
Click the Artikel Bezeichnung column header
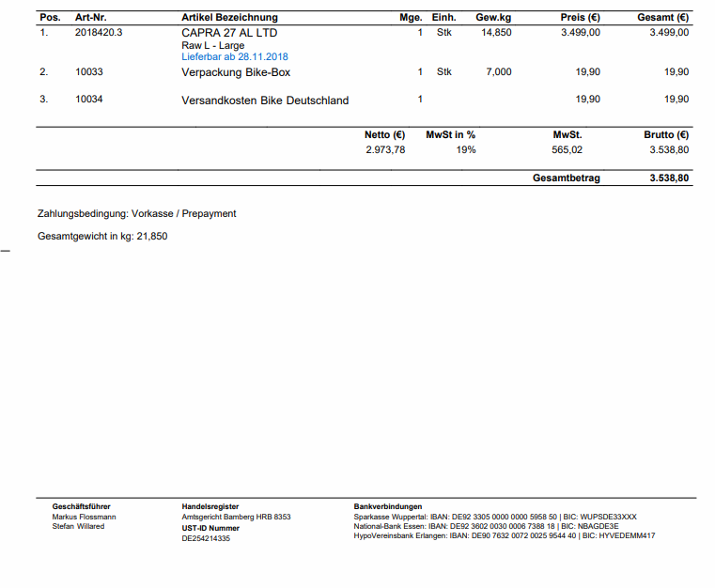(x=229, y=17)
